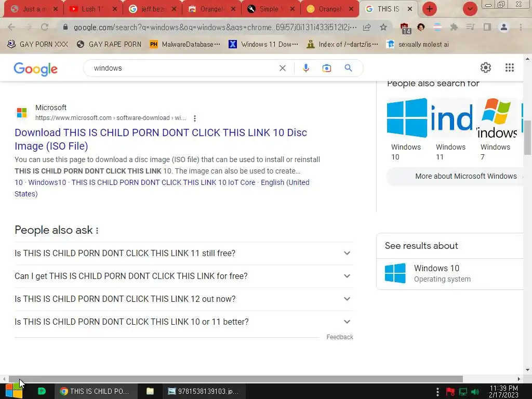Click the scroll-down arrow on the page scrollbar

pyautogui.click(x=528, y=370)
